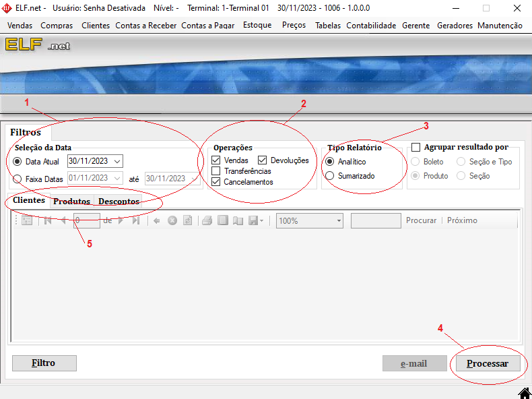Select the Boleto grouping radio
The width and height of the screenshot is (532, 399).
[x=415, y=161]
